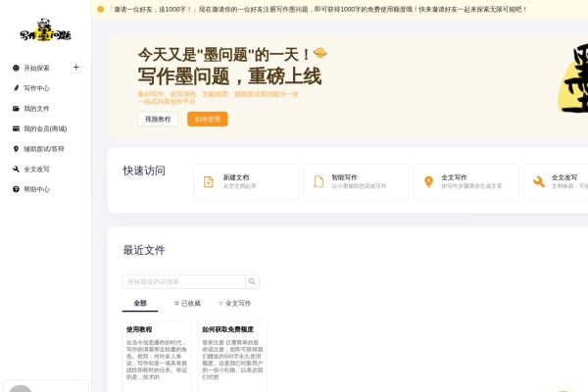Click the 最近文件 heading
The height and width of the screenshot is (392, 588).
pos(144,250)
